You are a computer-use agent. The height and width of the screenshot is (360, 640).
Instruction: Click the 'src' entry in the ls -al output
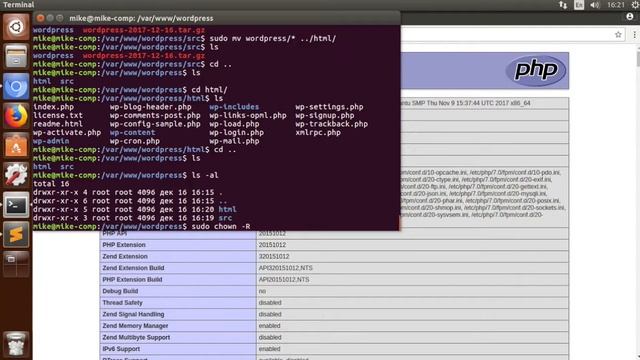[x=225, y=218]
